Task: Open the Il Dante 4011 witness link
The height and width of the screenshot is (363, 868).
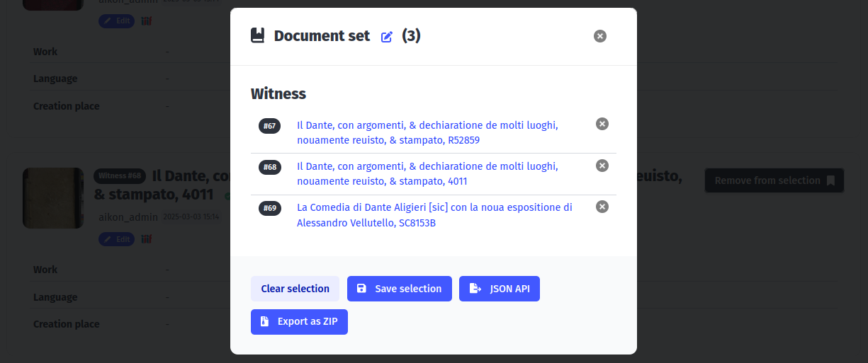Action: [427, 174]
